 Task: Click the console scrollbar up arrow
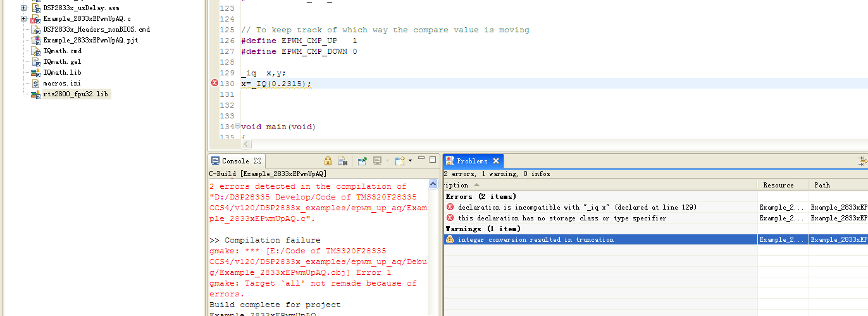point(433,184)
